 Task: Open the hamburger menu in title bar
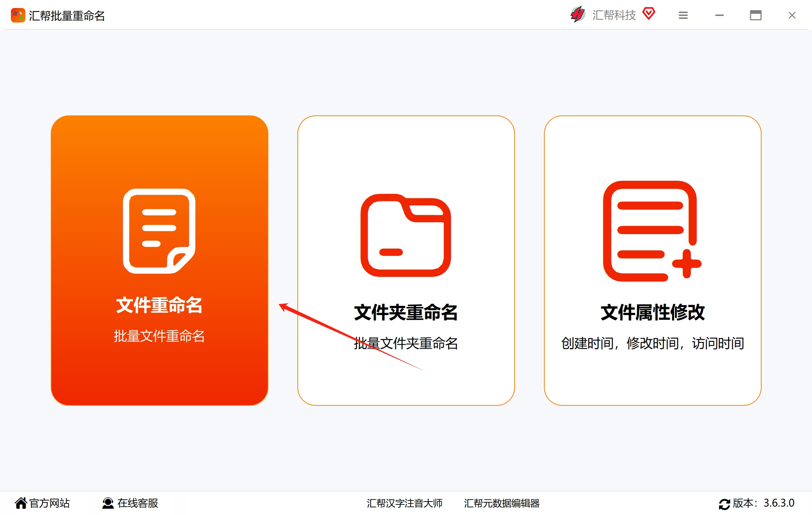coord(683,15)
